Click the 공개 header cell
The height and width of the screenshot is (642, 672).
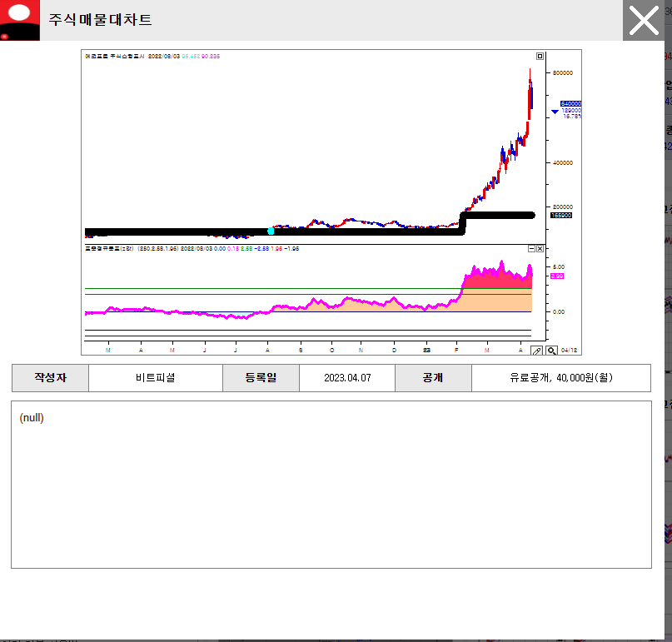433,377
